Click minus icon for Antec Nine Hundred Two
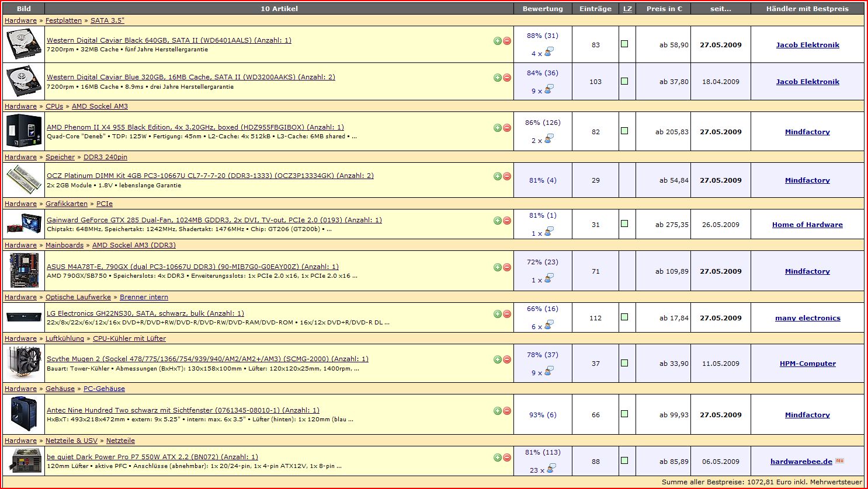Image resolution: width=868 pixels, height=489 pixels. click(x=507, y=411)
